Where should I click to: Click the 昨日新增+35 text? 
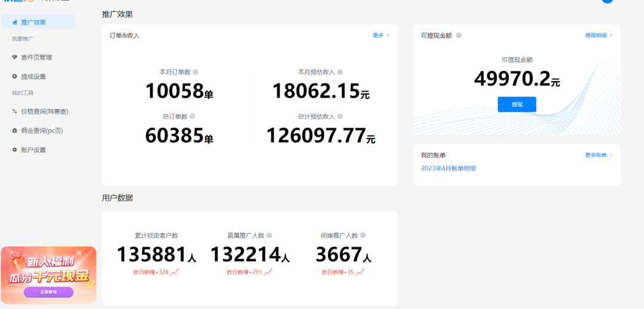coord(338,272)
